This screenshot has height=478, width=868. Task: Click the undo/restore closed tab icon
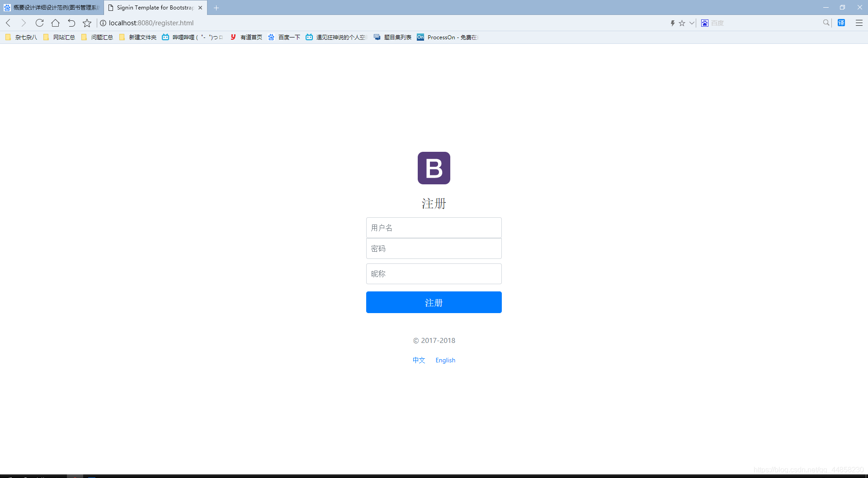(71, 23)
